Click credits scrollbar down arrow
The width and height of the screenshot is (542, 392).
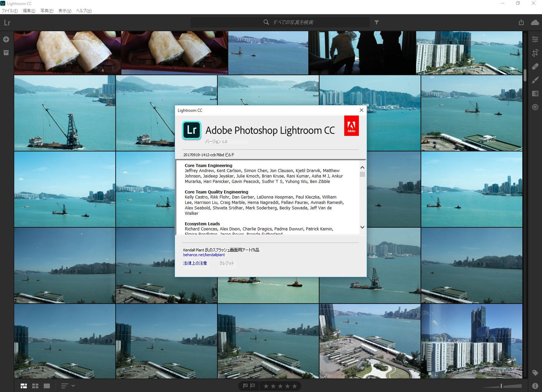362,227
